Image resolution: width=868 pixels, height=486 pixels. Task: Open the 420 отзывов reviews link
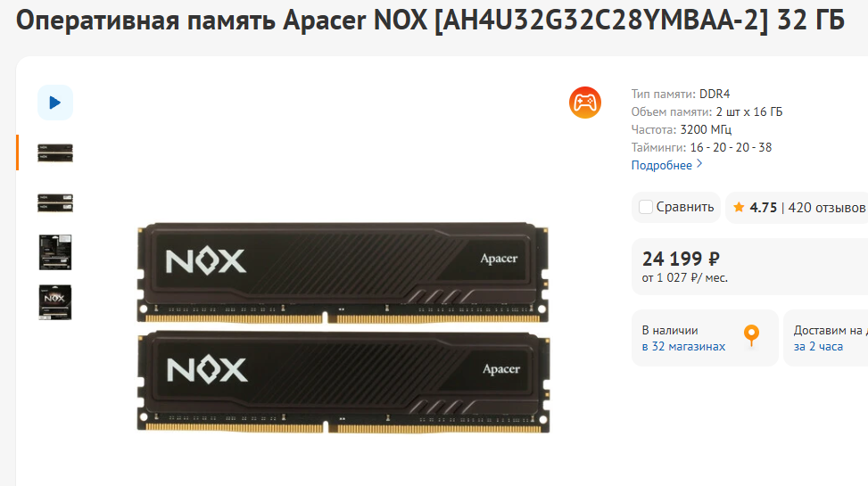click(x=826, y=208)
